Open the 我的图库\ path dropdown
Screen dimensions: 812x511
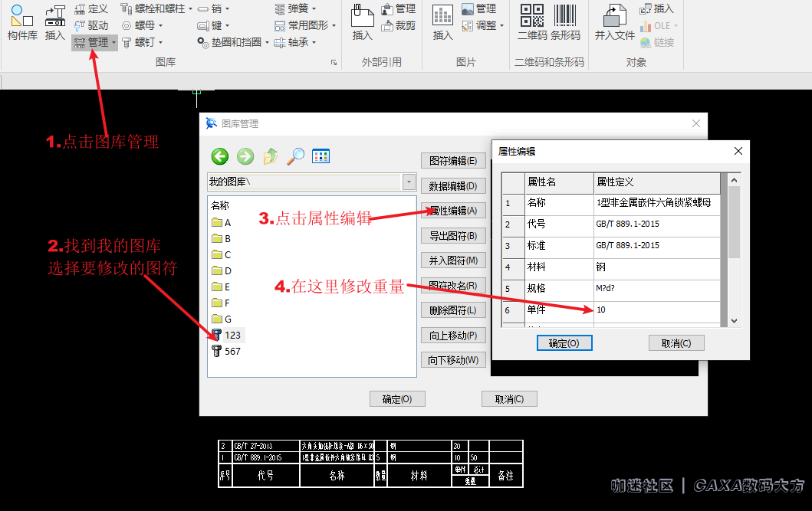409,182
